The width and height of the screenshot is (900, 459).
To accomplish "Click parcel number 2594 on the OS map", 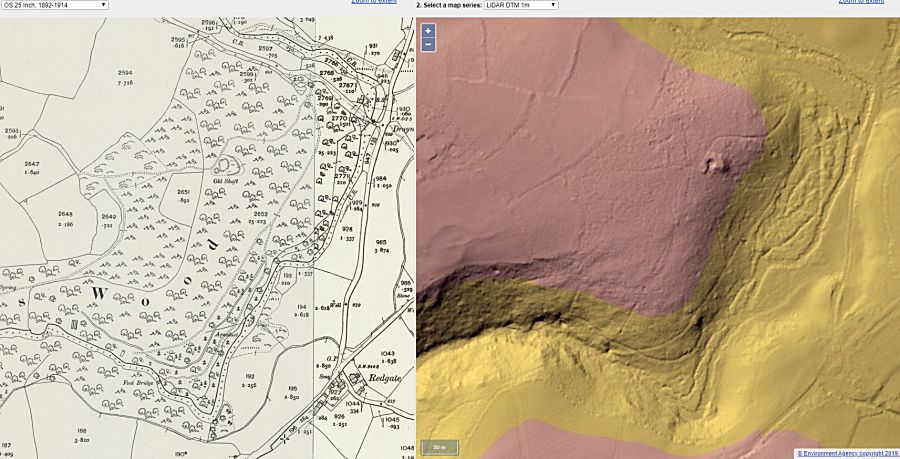I will pos(125,73).
